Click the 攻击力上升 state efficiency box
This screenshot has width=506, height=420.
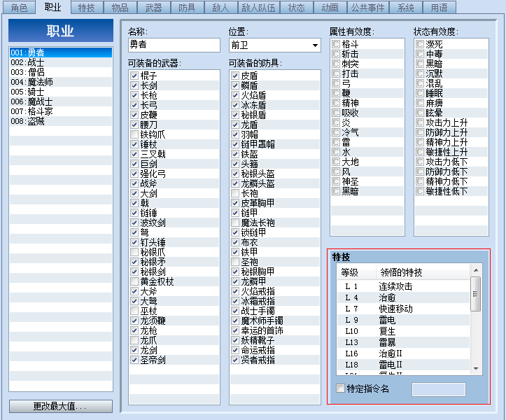point(420,122)
